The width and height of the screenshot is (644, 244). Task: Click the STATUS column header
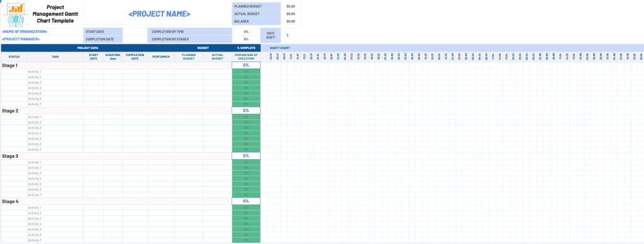[14, 57]
